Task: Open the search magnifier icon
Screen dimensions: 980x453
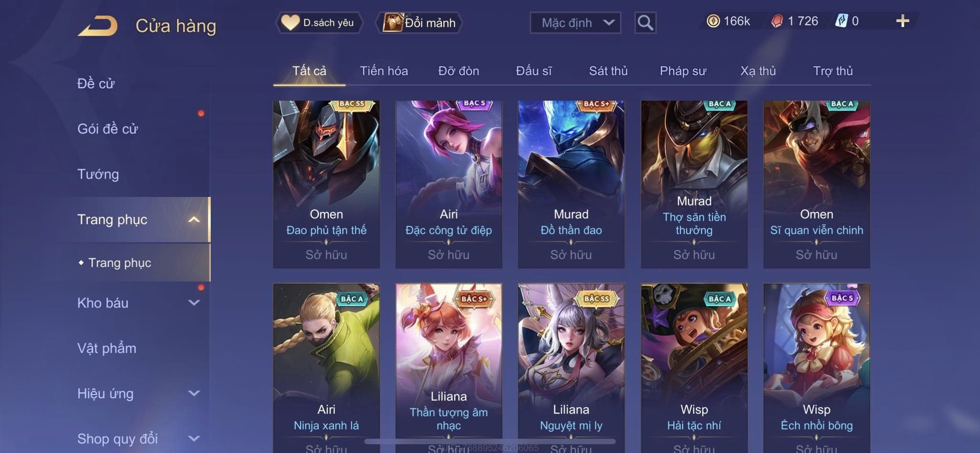Action: coord(645,23)
